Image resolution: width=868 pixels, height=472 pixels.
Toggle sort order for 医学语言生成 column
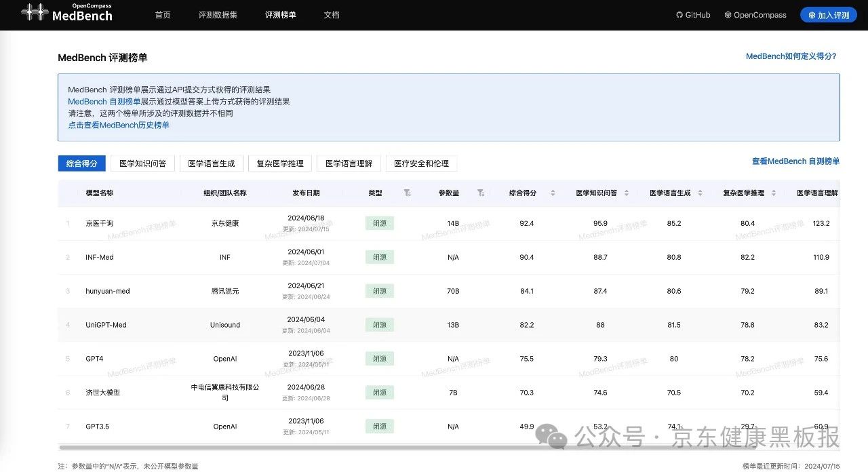[700, 193]
